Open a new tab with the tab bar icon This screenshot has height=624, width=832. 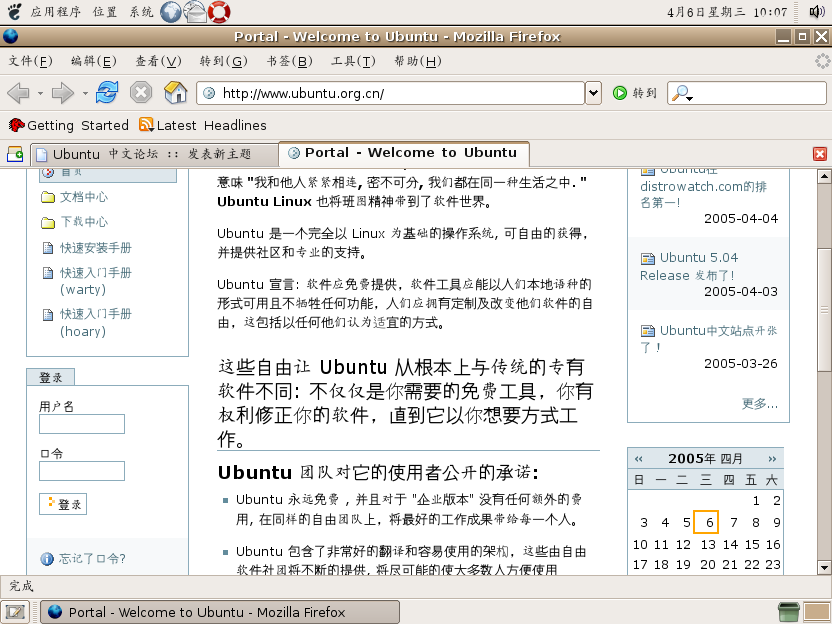coord(15,154)
